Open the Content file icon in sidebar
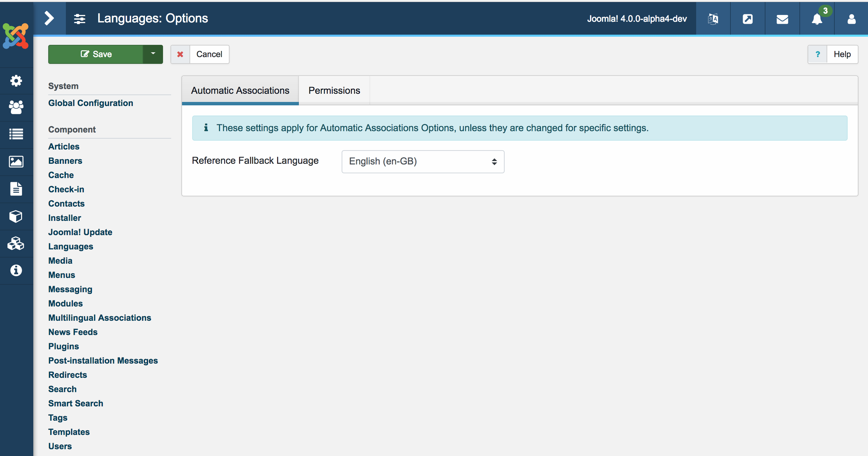 [x=16, y=189]
